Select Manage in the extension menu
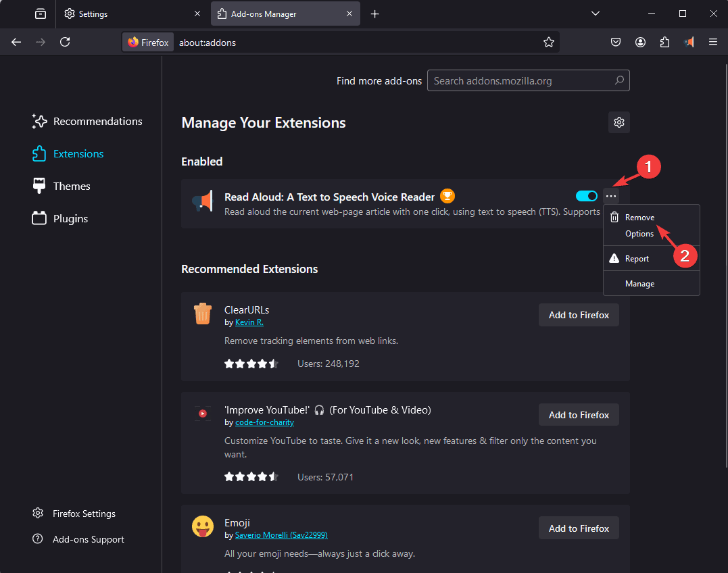728x573 pixels. pos(651,284)
